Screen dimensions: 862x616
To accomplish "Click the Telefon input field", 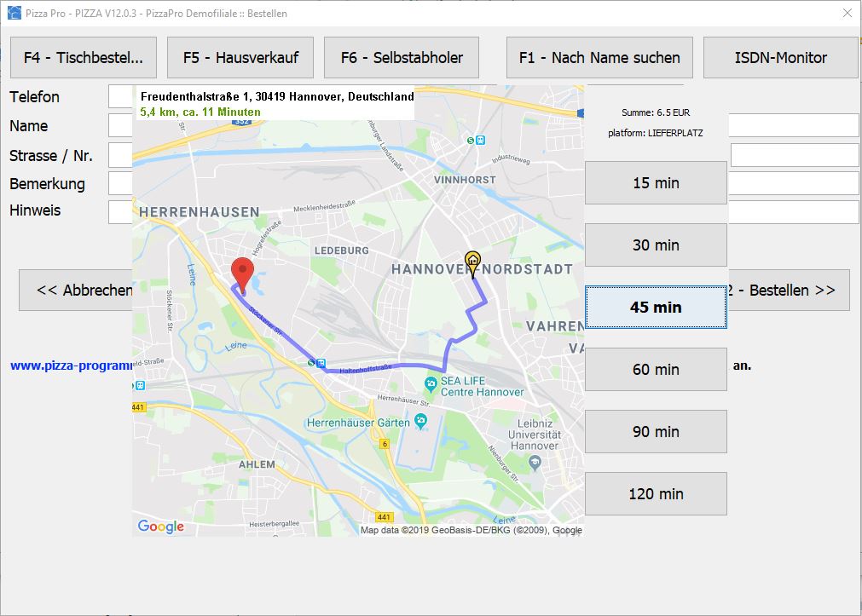I will tap(120, 97).
